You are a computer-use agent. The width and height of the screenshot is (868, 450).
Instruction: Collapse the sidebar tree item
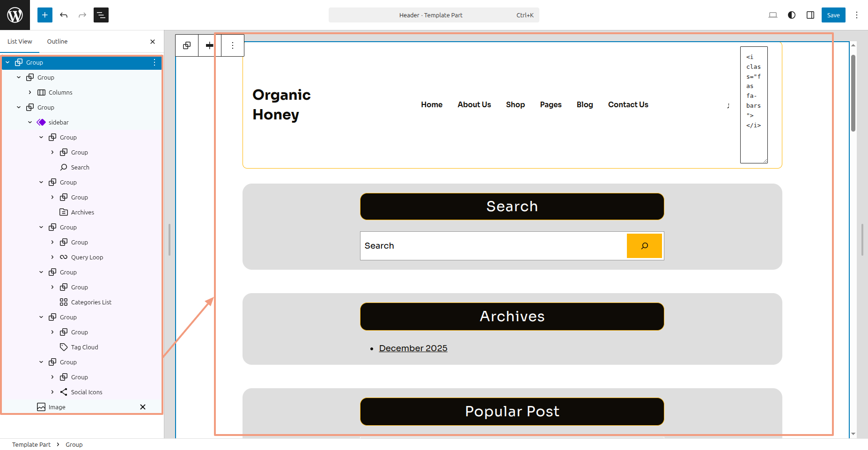(30, 122)
